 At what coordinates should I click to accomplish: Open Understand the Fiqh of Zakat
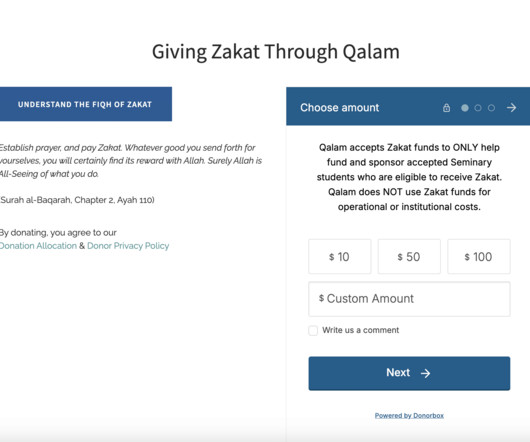85,104
